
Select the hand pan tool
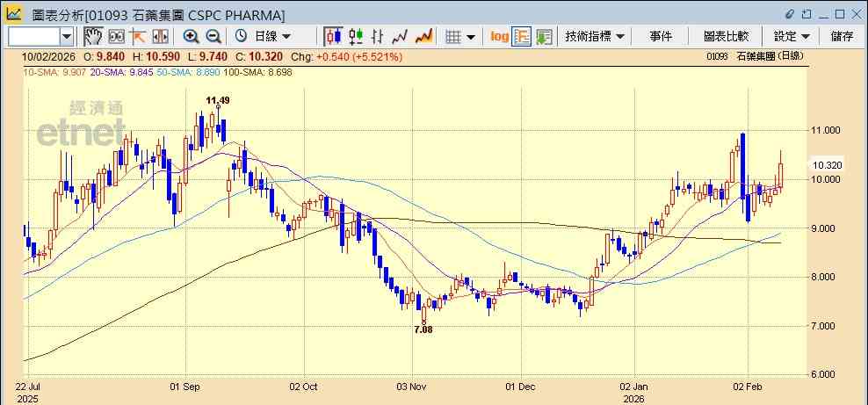pos(93,37)
